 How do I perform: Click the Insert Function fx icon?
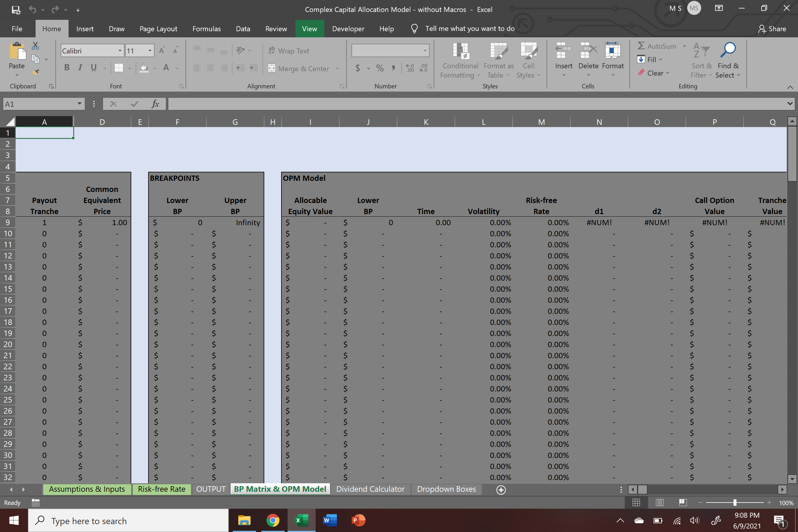tap(155, 104)
